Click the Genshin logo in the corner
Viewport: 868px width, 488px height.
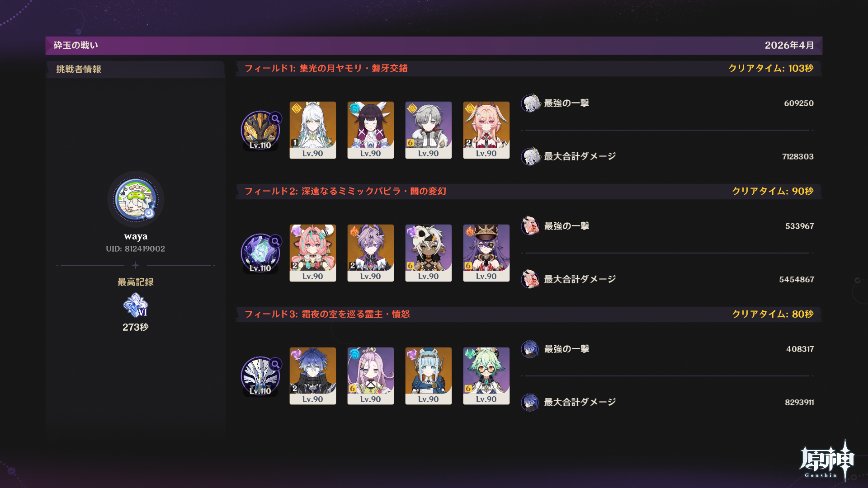[x=827, y=460]
